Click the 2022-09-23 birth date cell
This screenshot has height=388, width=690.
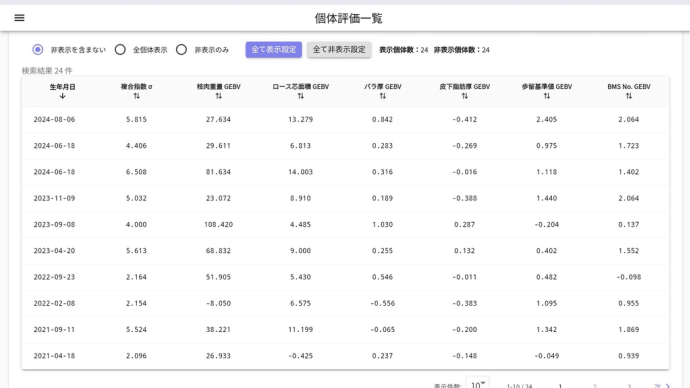coord(55,277)
